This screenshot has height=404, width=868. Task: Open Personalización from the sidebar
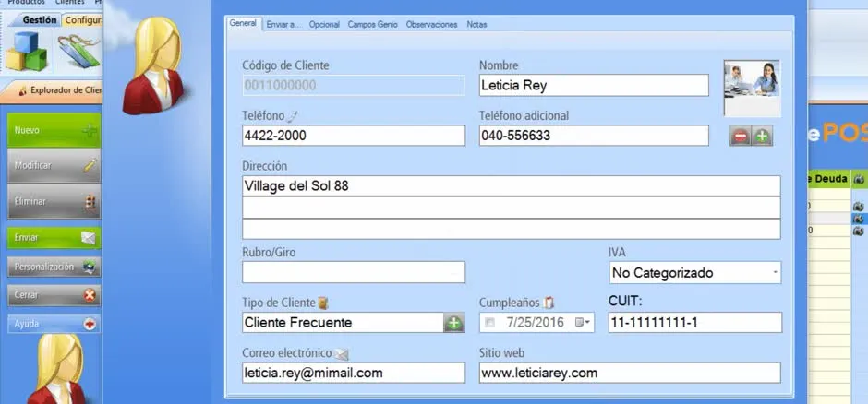click(54, 267)
